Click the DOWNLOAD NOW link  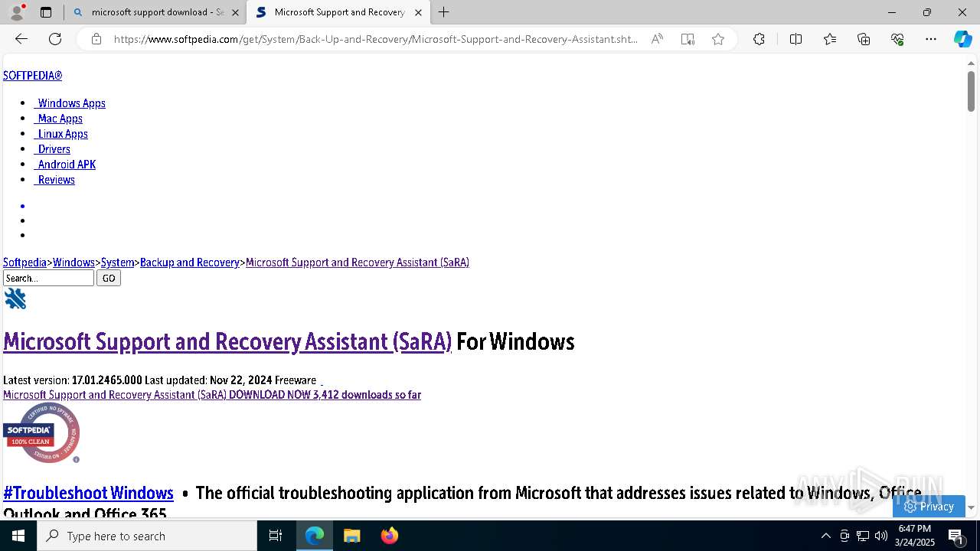pos(212,395)
